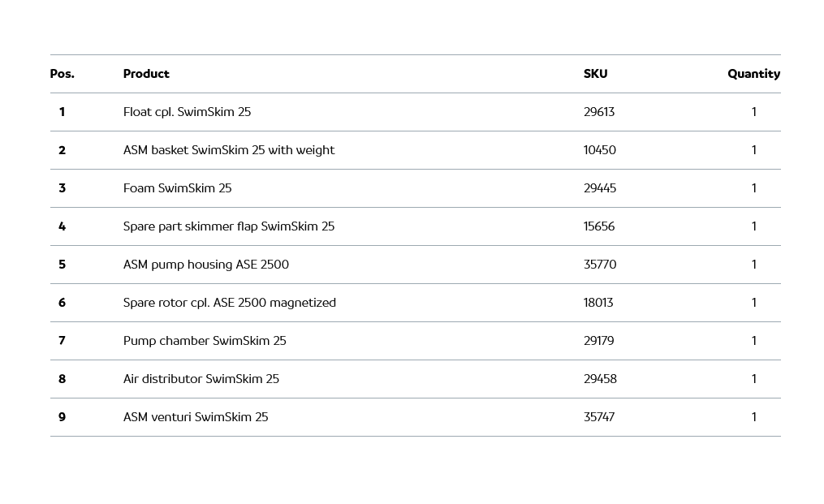Select SKU 29445 in Foam row
The image size is (824, 504).
[x=599, y=188]
